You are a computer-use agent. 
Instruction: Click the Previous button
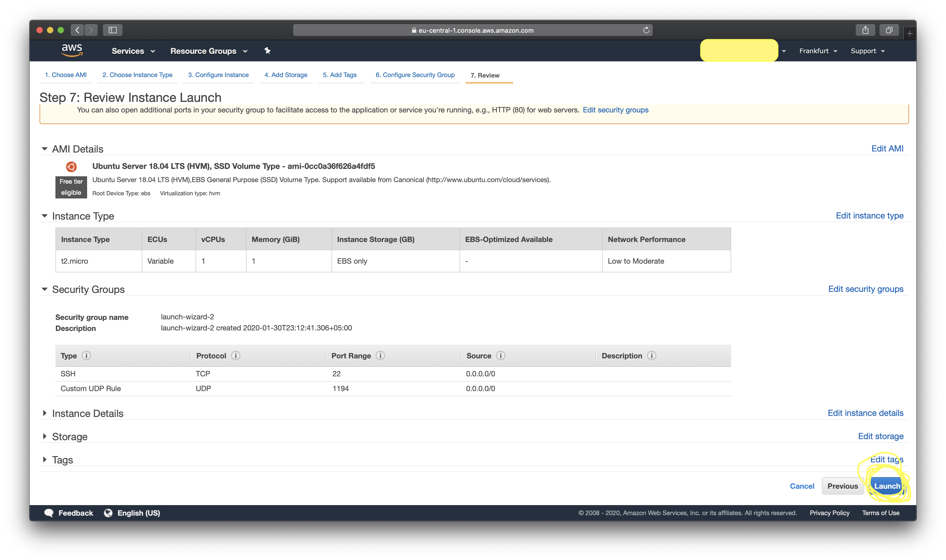tap(843, 486)
